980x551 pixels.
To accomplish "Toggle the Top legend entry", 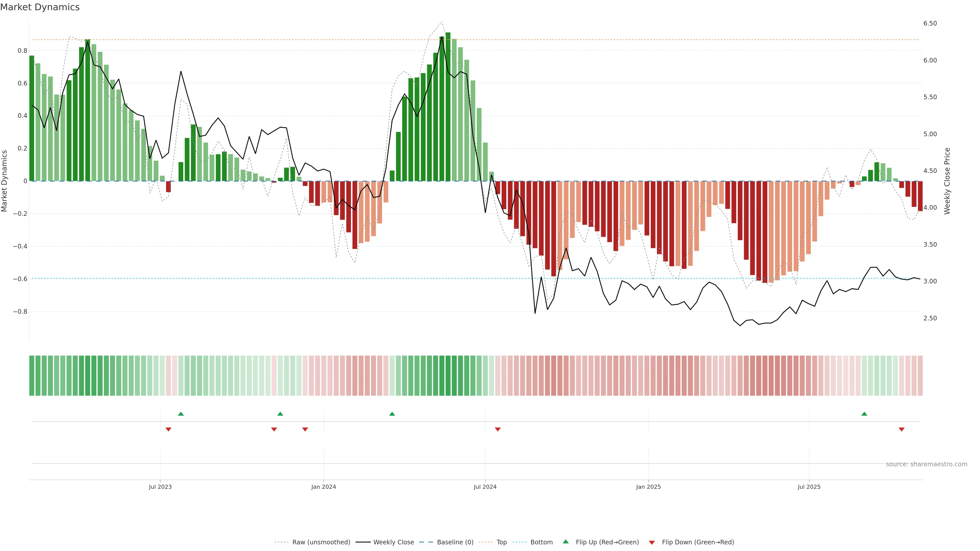I will 501,542.
